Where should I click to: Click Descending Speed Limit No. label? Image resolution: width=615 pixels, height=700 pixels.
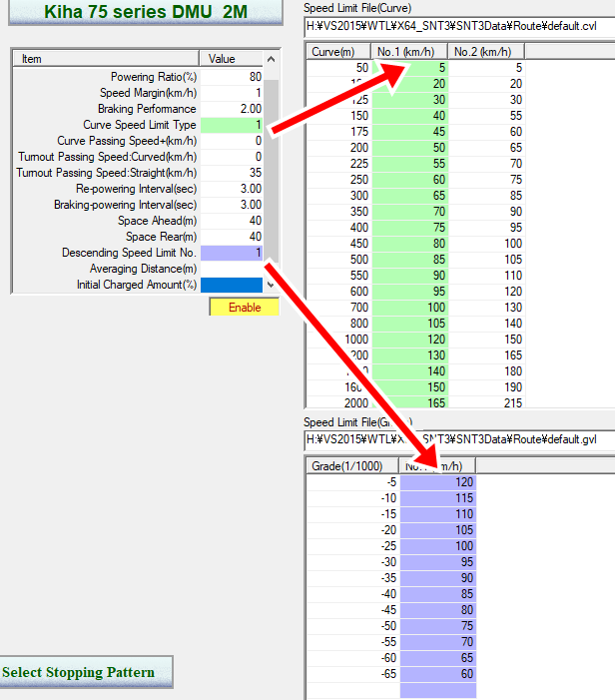(x=129, y=253)
